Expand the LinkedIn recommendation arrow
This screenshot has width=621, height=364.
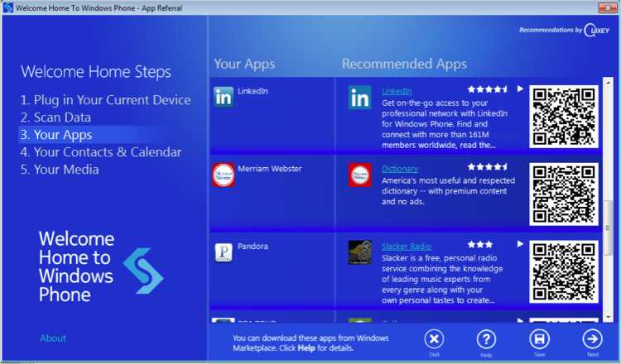tap(520, 89)
